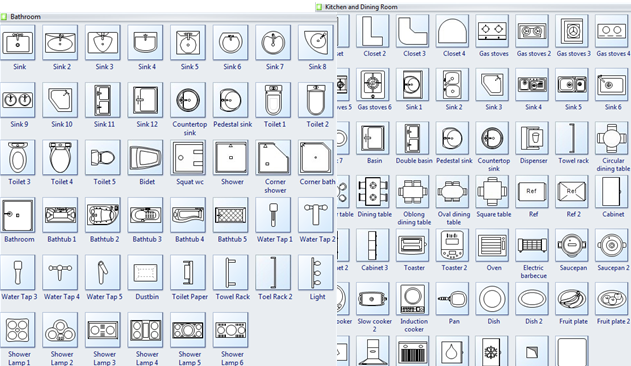Choose the Toel Rack 2 symbol

click(273, 273)
